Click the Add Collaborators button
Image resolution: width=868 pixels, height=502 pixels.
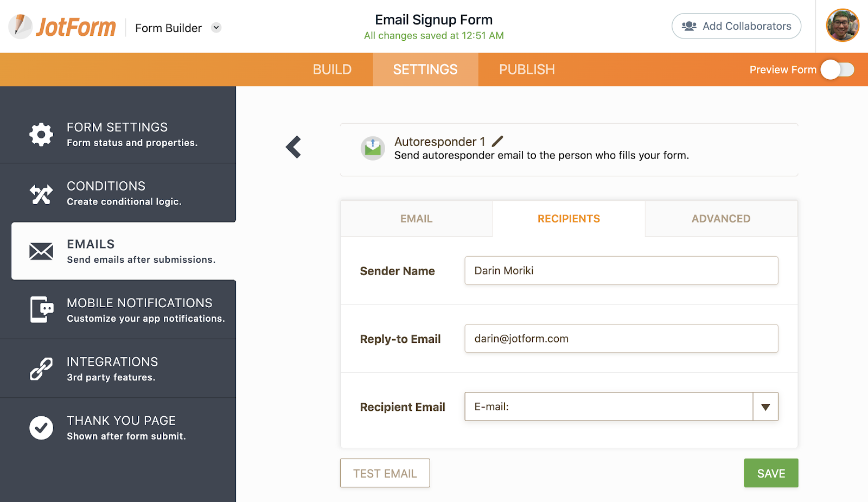(x=736, y=26)
